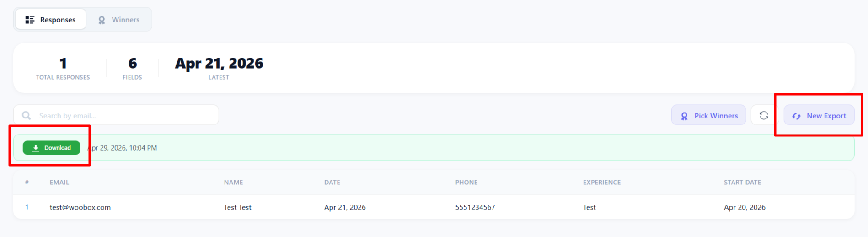Screen dimensions: 868x237
Task: Open the test@woobox.com response row
Action: click(x=80, y=207)
